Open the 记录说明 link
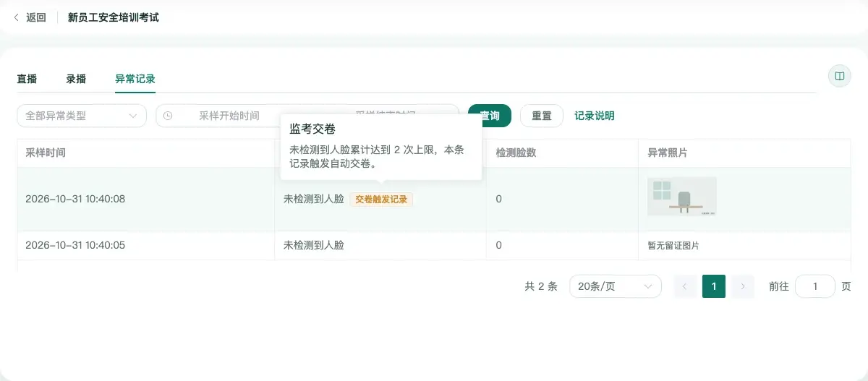 [x=595, y=116]
